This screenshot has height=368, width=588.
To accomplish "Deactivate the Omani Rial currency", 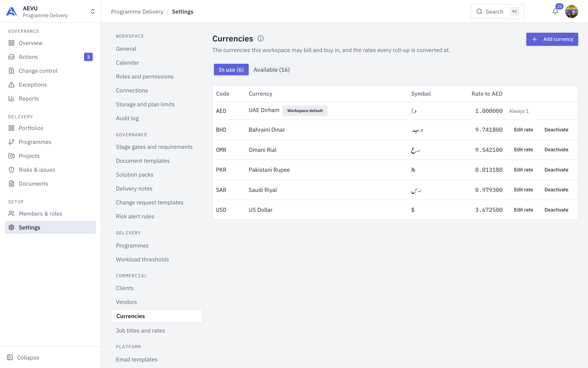I will pos(556,150).
